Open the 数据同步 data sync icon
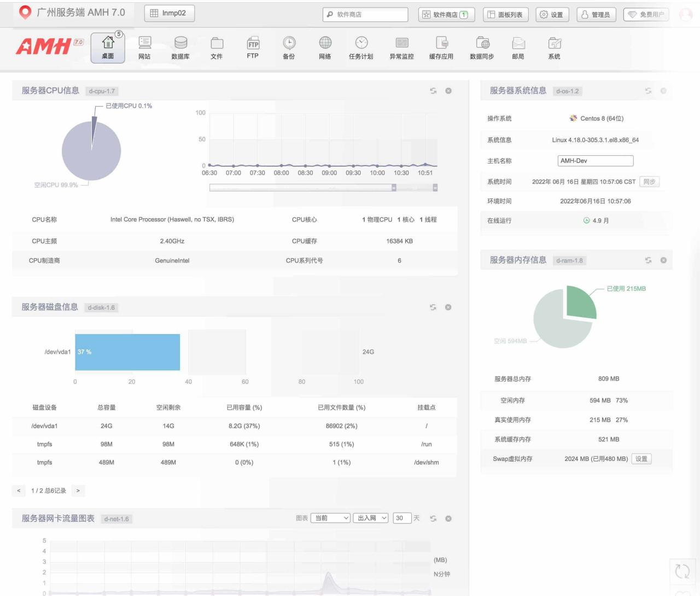The width and height of the screenshot is (700, 596). coord(482,48)
